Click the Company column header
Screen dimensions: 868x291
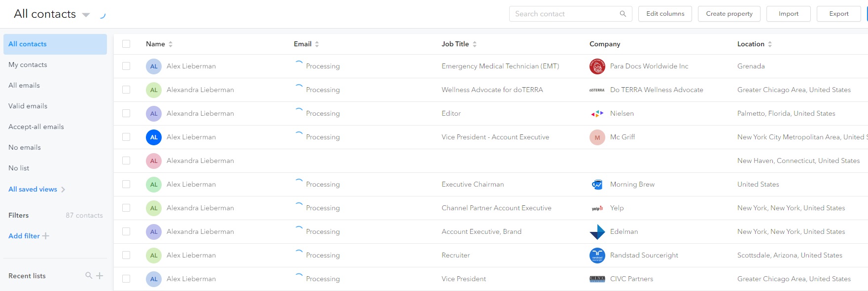tap(605, 44)
